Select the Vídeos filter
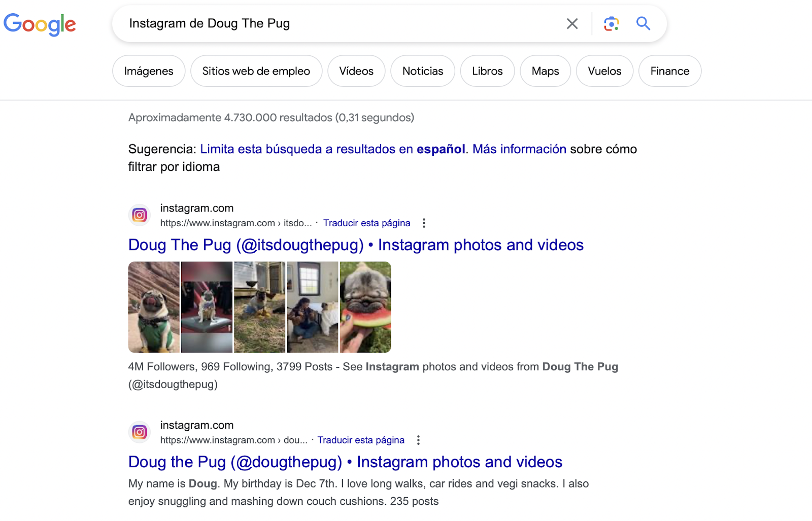Screen dimensions: 812x521 point(356,71)
